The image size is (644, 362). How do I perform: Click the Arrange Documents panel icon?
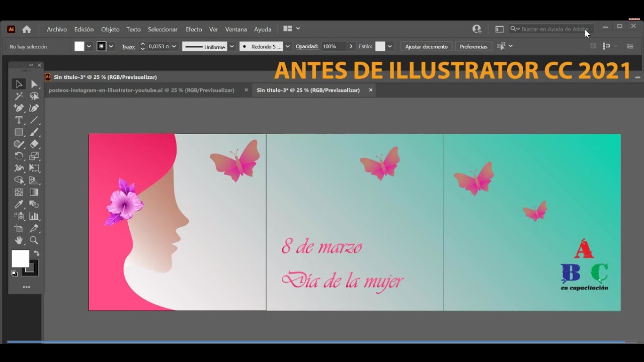[x=287, y=29]
